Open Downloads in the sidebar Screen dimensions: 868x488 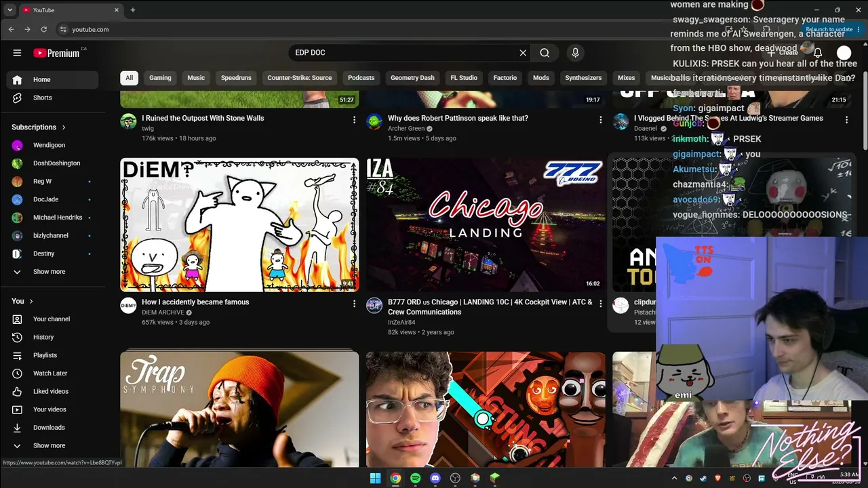[x=53, y=428]
